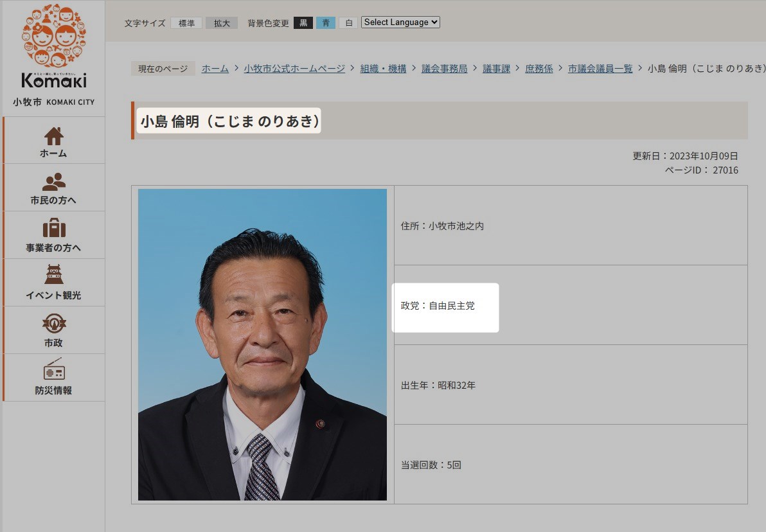Open 庶務係 breadcrumb link
Viewport: 766px width, 532px height.
tap(539, 69)
